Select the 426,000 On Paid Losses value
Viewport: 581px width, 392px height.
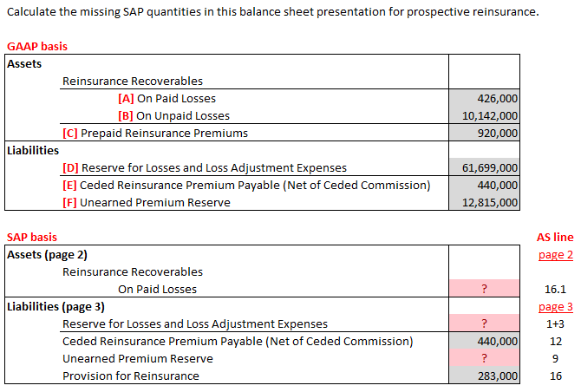click(x=484, y=98)
